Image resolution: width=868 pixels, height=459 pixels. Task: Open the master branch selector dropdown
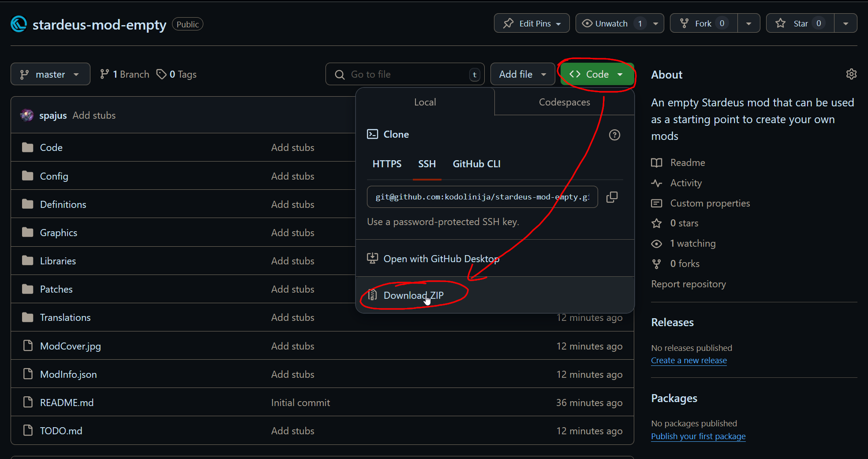(x=50, y=74)
